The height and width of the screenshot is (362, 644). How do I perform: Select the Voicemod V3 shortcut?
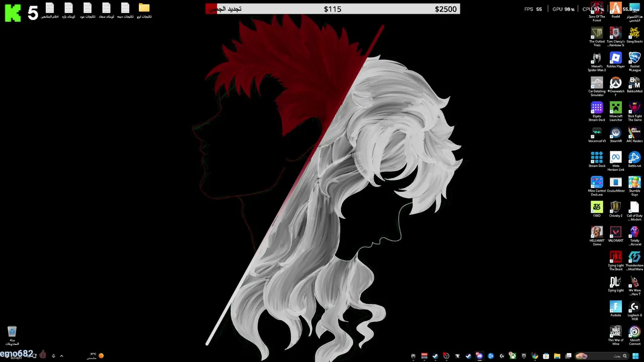pos(597,135)
